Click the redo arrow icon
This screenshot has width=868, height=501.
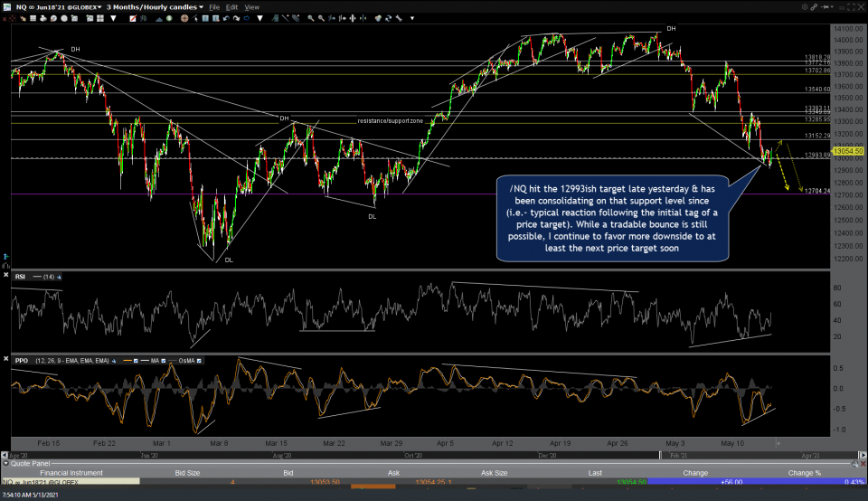[236, 18]
